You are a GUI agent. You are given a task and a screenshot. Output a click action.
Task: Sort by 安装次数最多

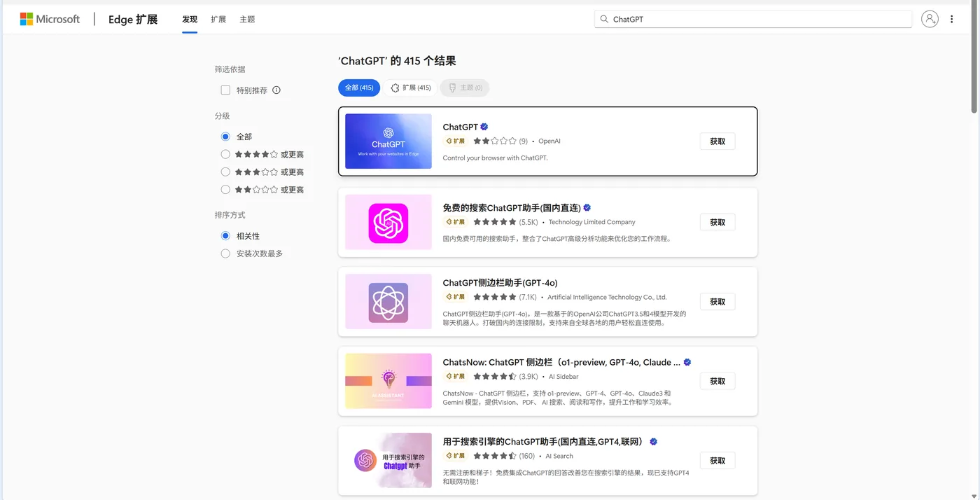tap(225, 254)
